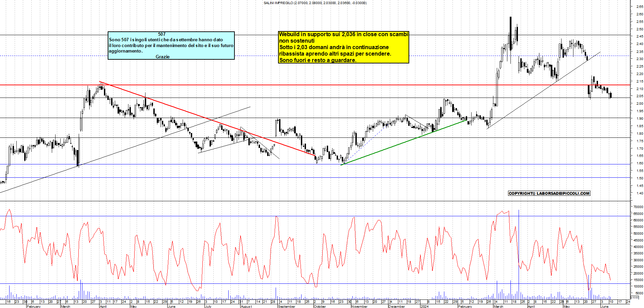Screen dimensions: 644x308
Task: Click the 'Grazie' text in the cyan box
Action: coord(163,57)
